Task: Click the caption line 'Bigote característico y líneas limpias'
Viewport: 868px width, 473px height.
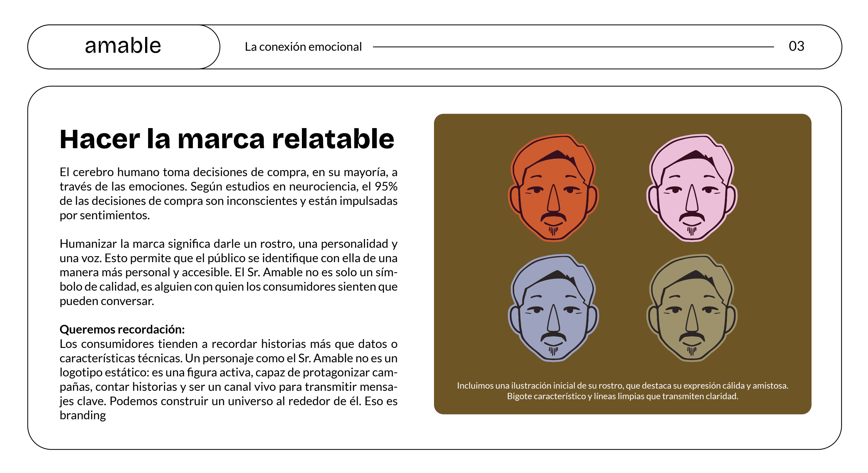Action: 622,396
